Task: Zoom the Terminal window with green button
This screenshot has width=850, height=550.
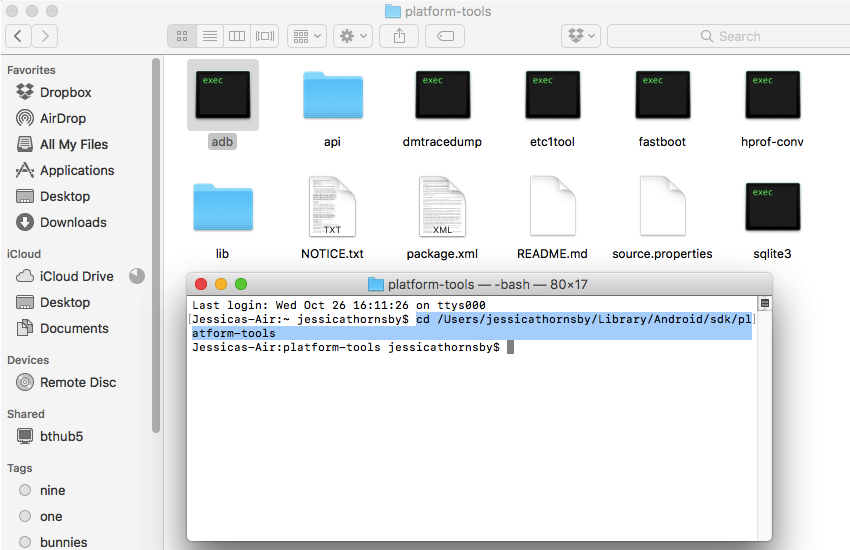Action: point(241,284)
